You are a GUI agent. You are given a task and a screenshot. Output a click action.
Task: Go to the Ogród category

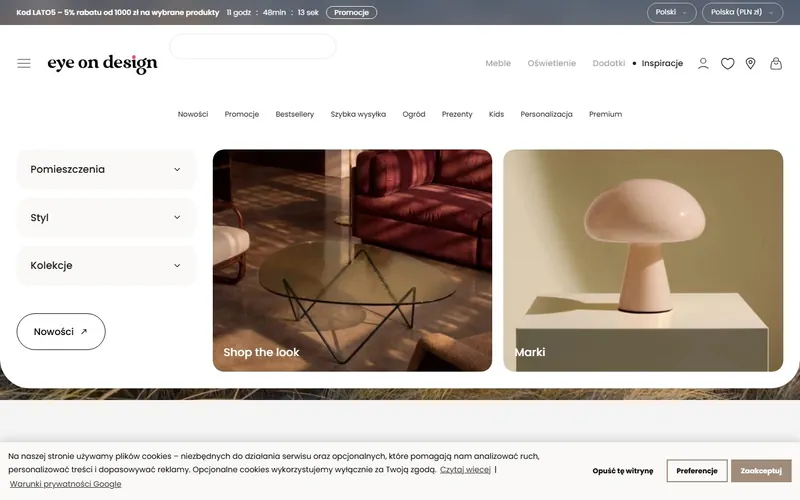coord(414,114)
